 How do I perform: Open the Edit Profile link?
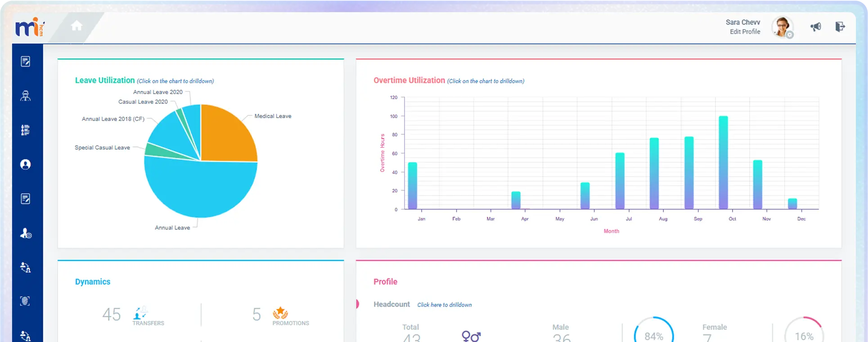click(x=745, y=32)
